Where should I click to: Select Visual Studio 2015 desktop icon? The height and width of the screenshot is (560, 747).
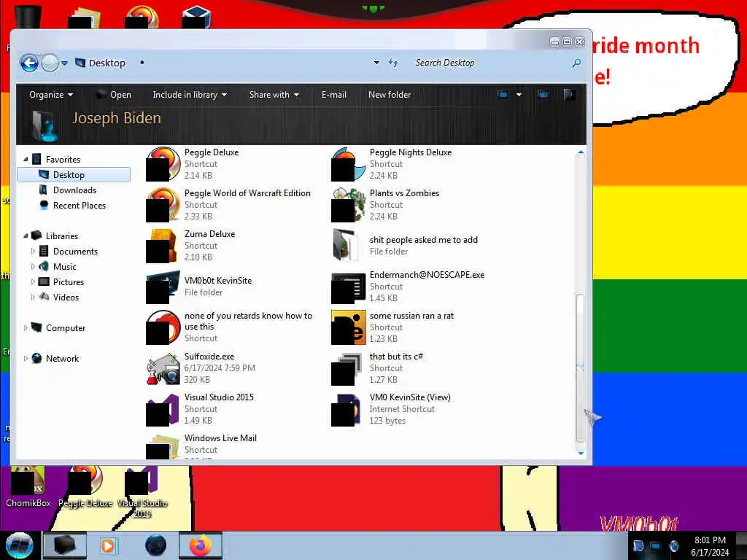pos(142,492)
